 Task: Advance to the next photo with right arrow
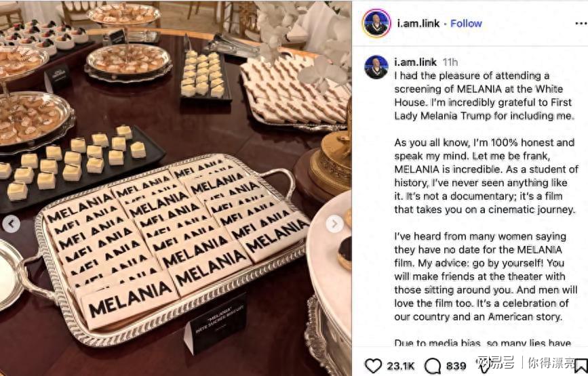(334, 224)
